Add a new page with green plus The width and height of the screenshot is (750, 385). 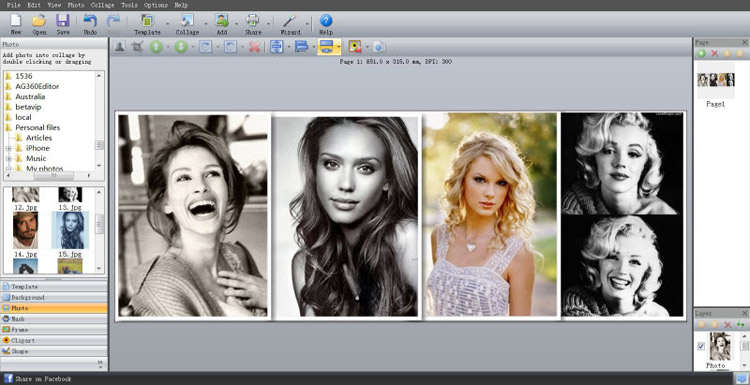tap(701, 54)
